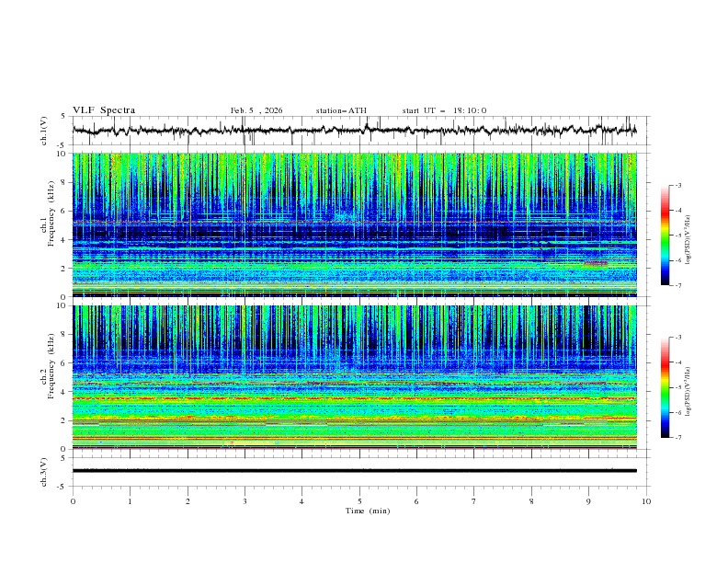Screen dimensions: 728x563
Task: Click the -7 label on ch.2 colorbar
Action: [x=677, y=438]
